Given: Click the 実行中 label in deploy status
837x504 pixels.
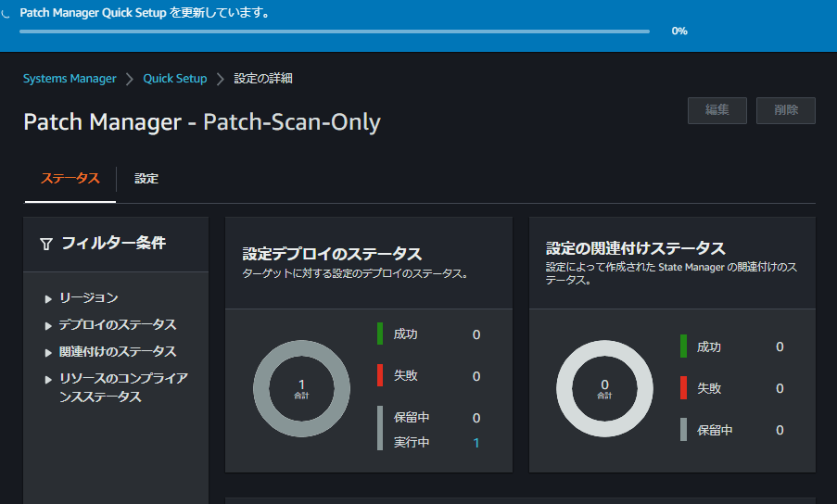Looking at the screenshot, I should (x=412, y=442).
